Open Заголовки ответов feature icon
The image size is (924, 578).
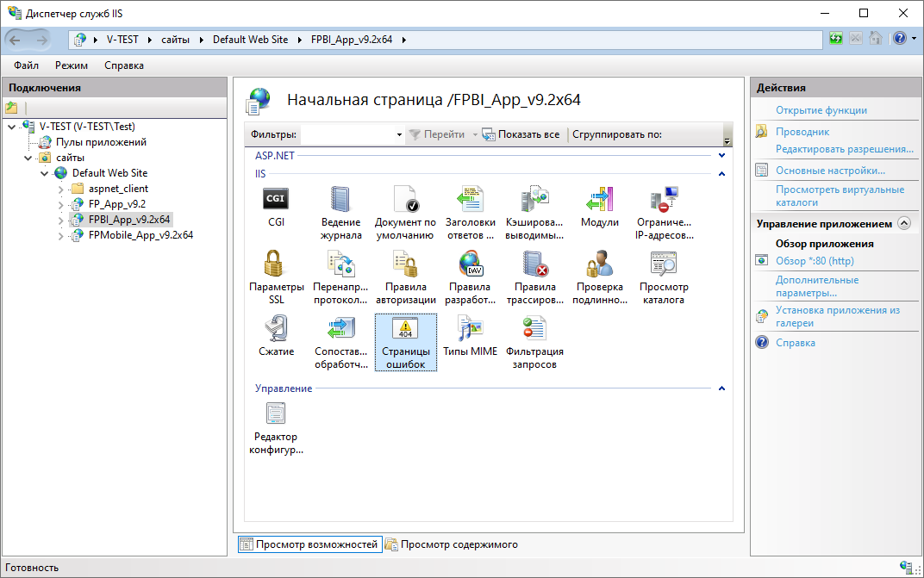471,199
